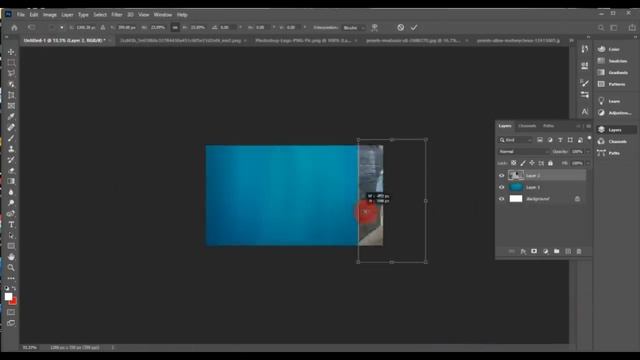Viewport: 640px width, 360px height.
Task: Switch to the Channels tab in Layers panel
Action: [527, 126]
